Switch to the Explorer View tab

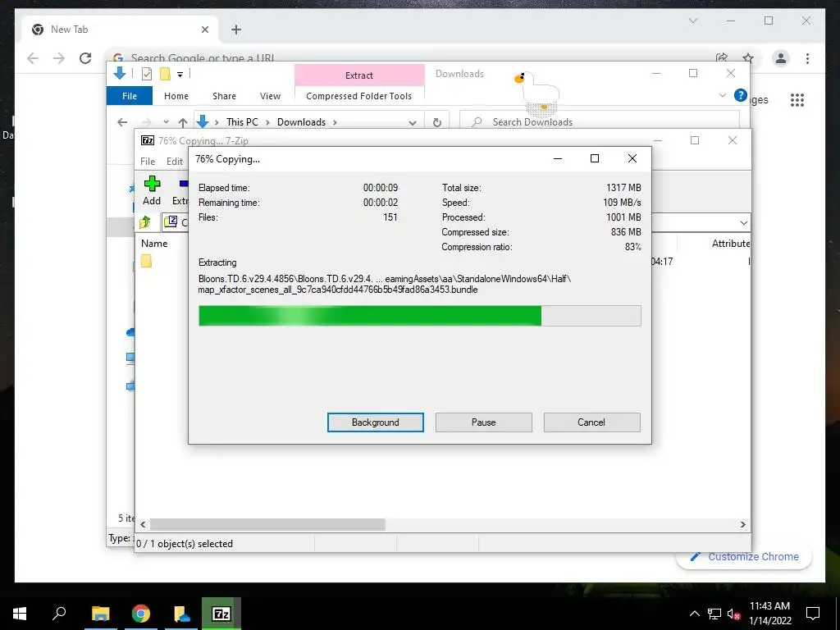coord(270,96)
